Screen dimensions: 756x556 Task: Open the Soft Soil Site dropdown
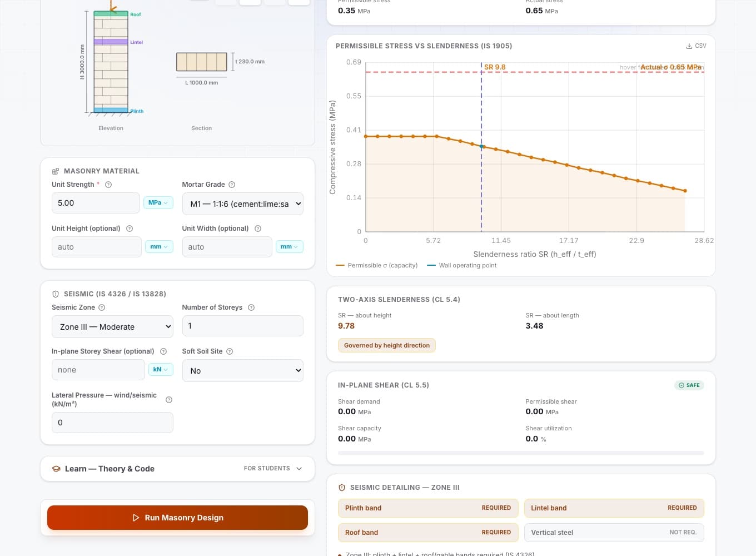coord(243,370)
